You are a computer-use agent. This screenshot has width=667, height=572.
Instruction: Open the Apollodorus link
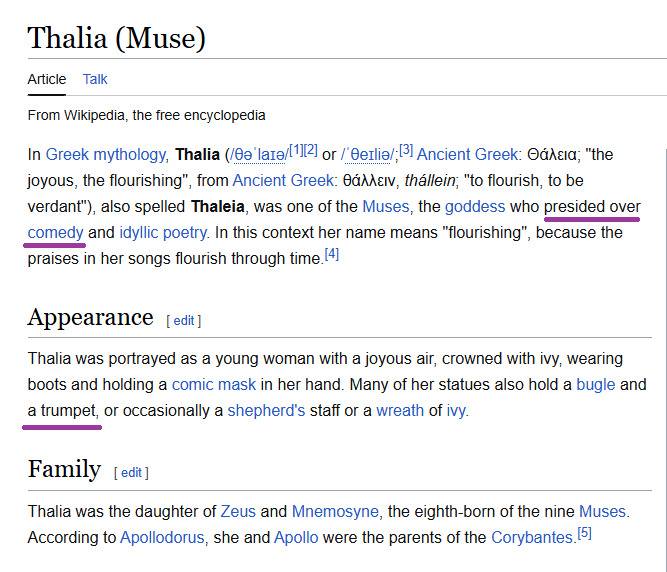click(162, 537)
